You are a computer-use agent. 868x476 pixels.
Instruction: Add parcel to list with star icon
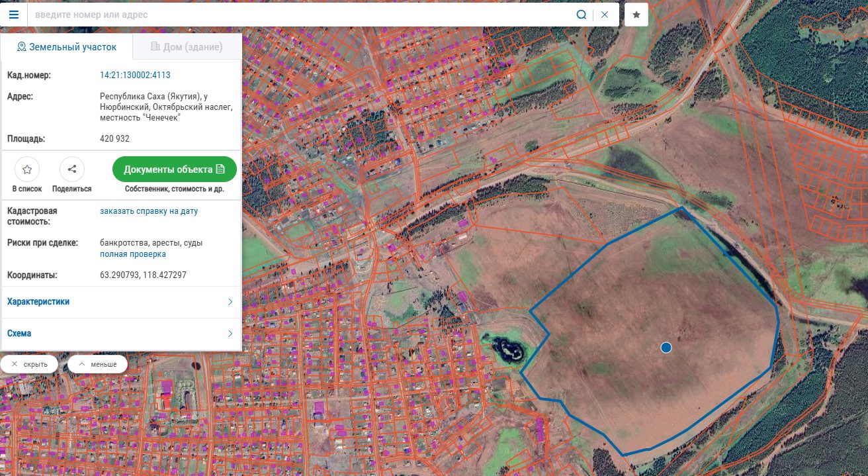click(x=27, y=169)
